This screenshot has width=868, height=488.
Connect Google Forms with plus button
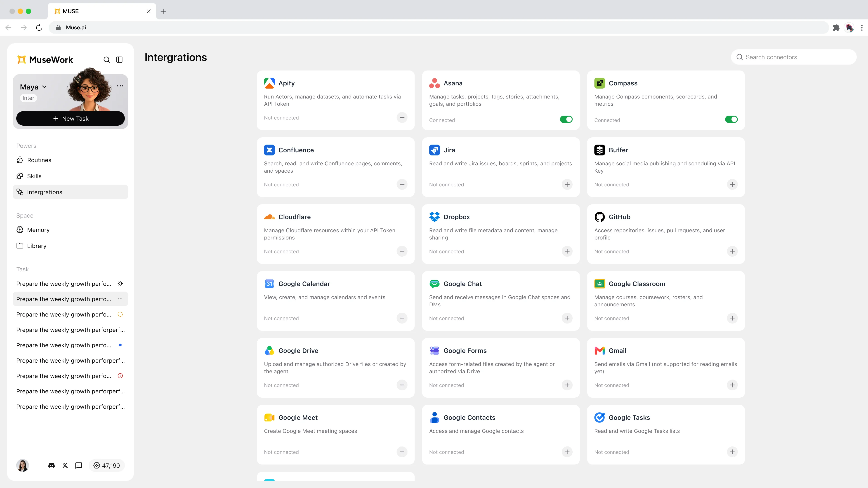click(567, 385)
